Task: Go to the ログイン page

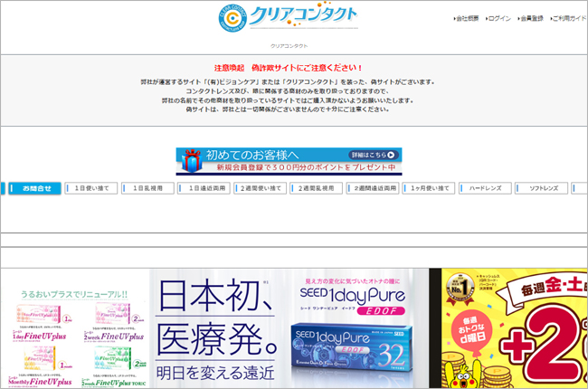Action: coord(499,18)
